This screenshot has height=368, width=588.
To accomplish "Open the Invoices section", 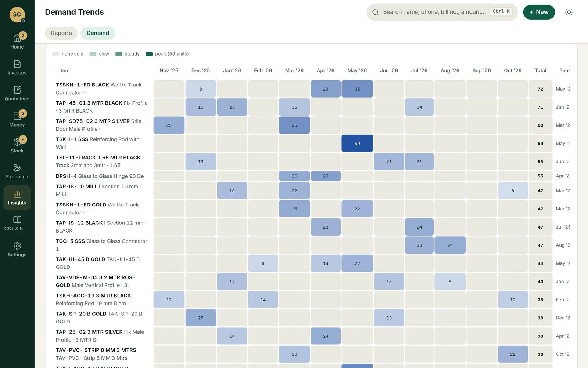I will coord(17,68).
